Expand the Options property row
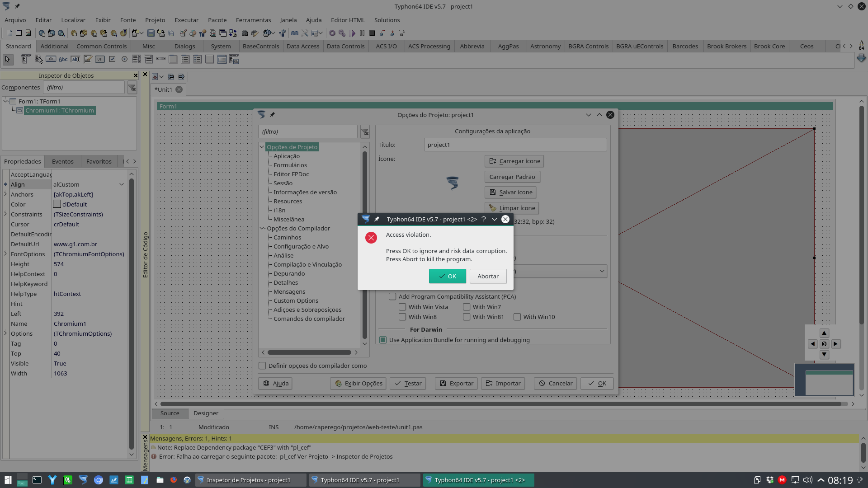 point(5,333)
